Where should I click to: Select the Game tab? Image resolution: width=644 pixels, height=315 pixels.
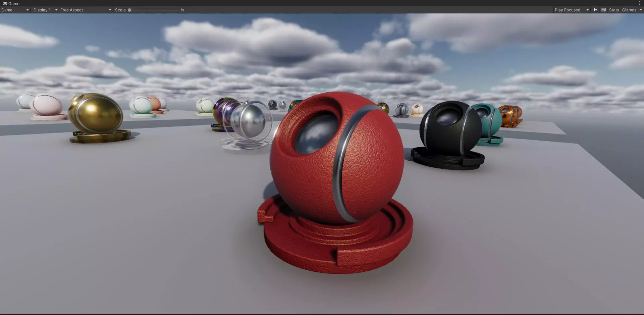click(11, 3)
